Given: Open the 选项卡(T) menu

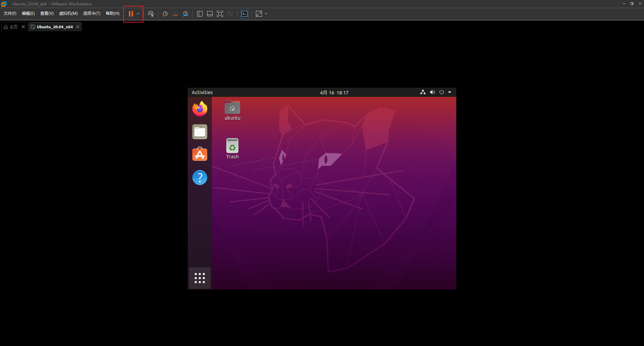Looking at the screenshot, I should point(92,13).
